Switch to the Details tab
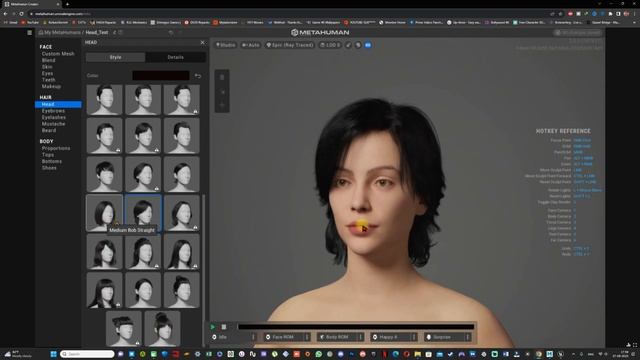Image resolution: width=640 pixels, height=360 pixels. click(x=176, y=57)
